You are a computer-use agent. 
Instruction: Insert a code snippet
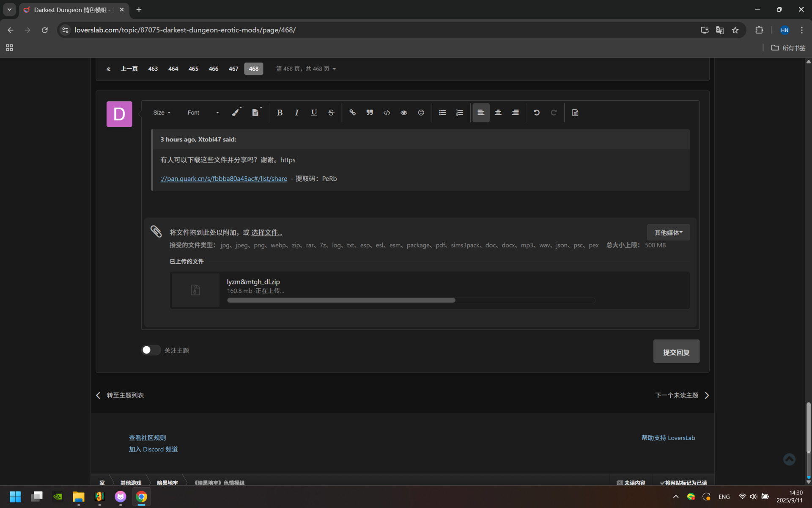point(387,113)
